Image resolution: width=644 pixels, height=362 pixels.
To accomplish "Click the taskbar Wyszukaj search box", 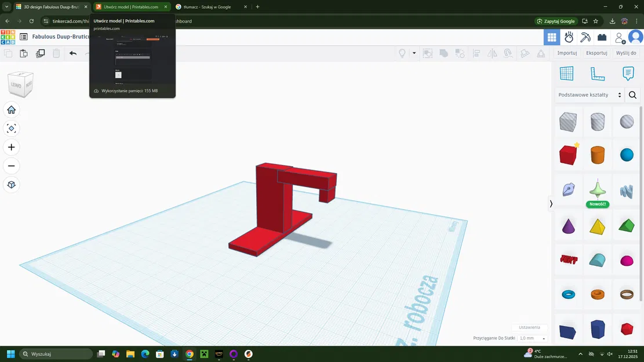I will point(56,354).
